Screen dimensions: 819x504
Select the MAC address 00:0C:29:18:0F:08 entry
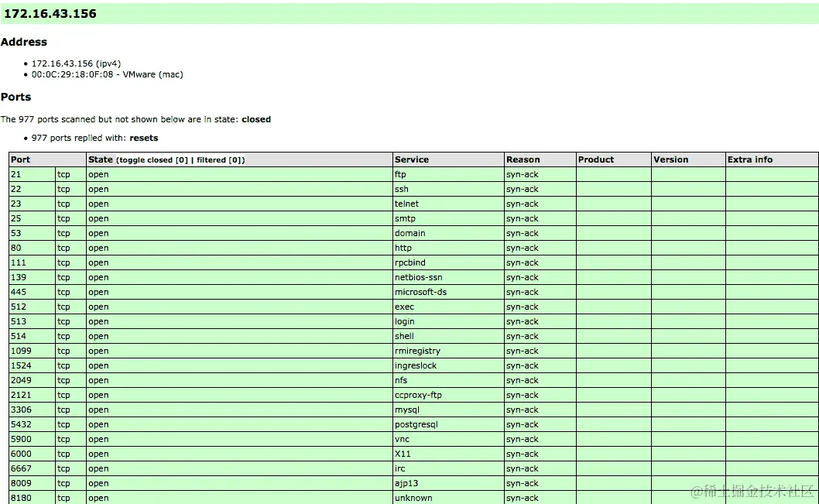click(107, 74)
